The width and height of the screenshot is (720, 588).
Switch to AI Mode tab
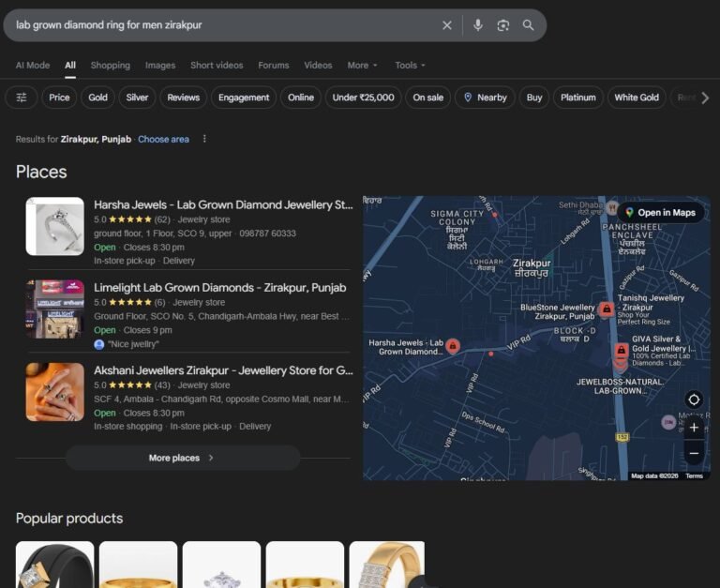[x=33, y=66]
